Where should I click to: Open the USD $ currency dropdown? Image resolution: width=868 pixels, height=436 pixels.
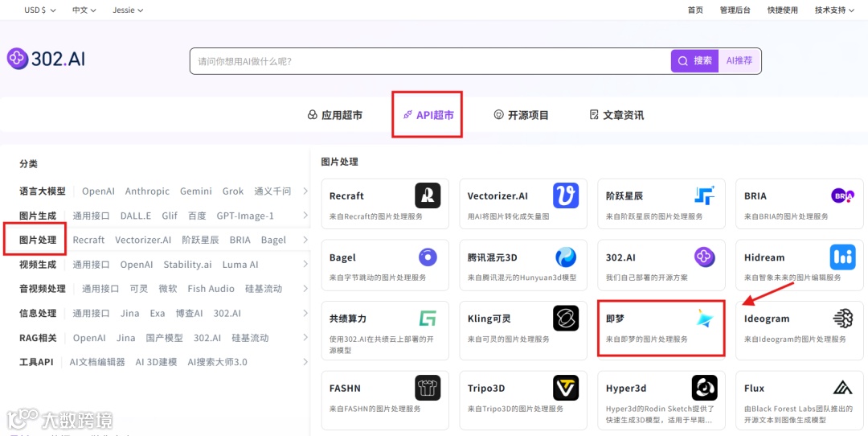[x=40, y=10]
